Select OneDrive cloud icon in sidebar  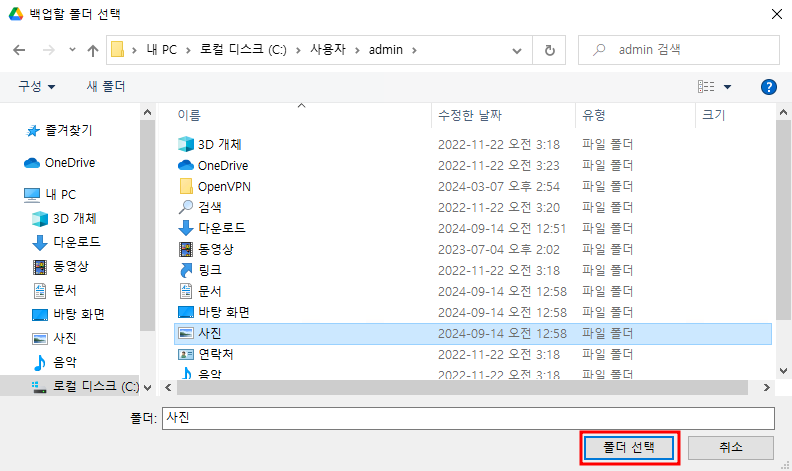(31, 163)
